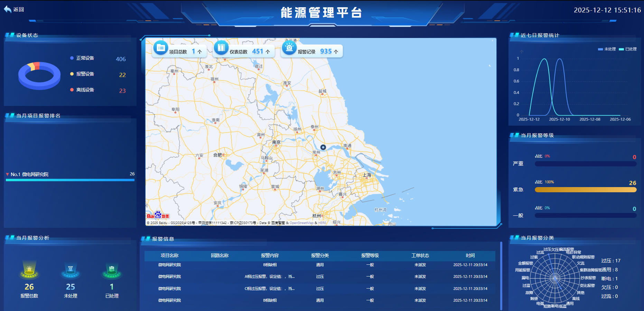
Task: Expand the No.1 微电网研究院 ranking entry
Action: point(29,174)
